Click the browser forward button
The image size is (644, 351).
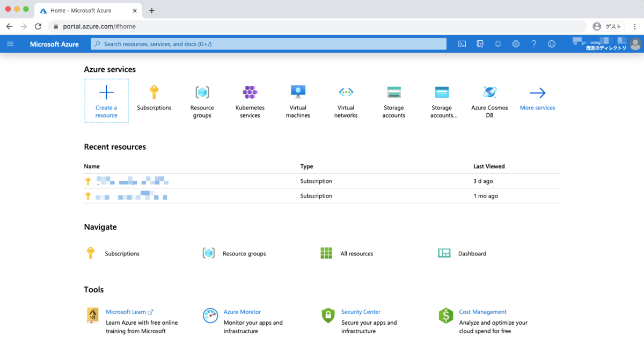click(24, 26)
